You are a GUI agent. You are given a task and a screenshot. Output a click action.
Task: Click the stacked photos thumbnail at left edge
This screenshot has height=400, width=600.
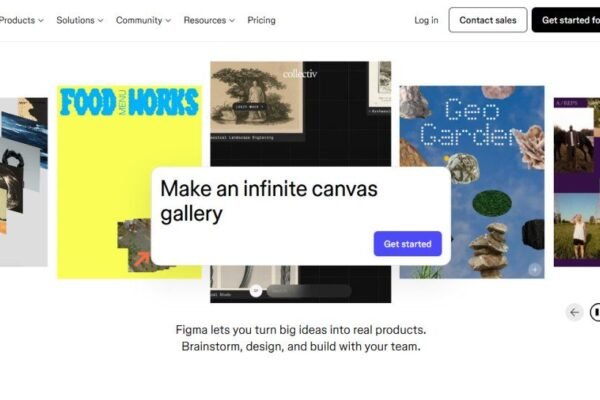pyautogui.click(x=22, y=180)
